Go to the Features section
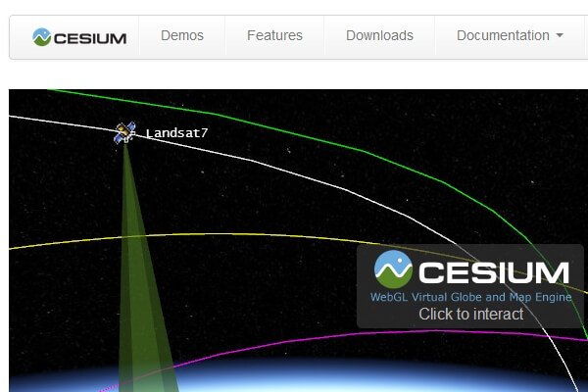The image size is (588, 392). pyautogui.click(x=274, y=35)
